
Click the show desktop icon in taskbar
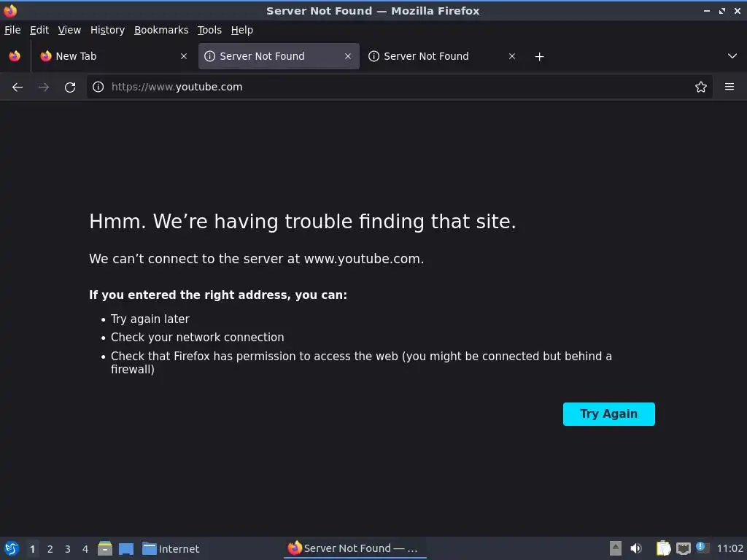click(x=126, y=548)
